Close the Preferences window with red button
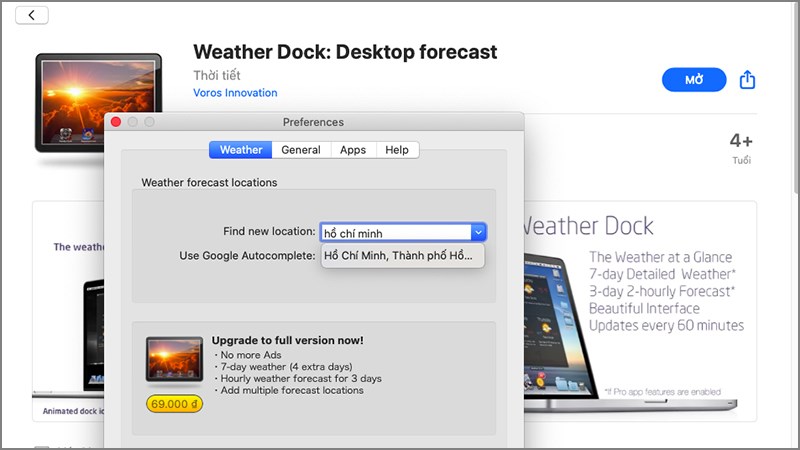This screenshot has width=800, height=450. [116, 122]
